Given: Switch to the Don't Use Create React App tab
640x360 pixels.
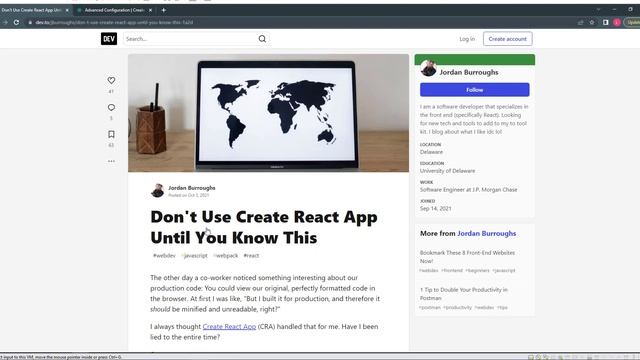Looking at the screenshot, I should (31, 10).
